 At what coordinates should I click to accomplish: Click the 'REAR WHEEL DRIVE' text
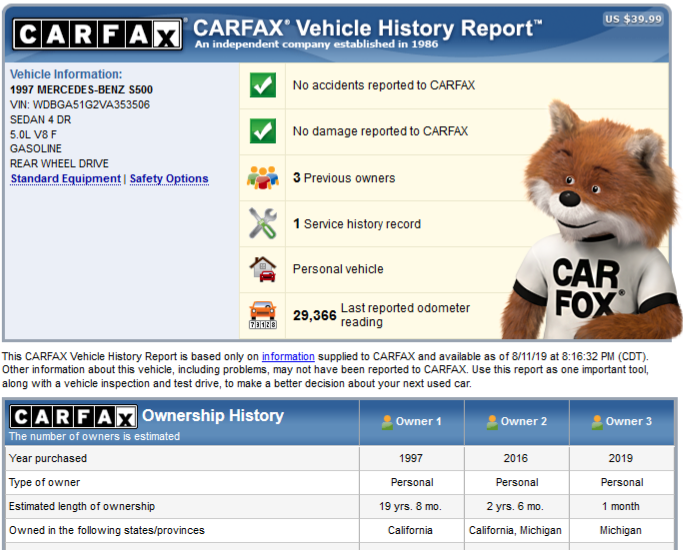[x=59, y=163]
